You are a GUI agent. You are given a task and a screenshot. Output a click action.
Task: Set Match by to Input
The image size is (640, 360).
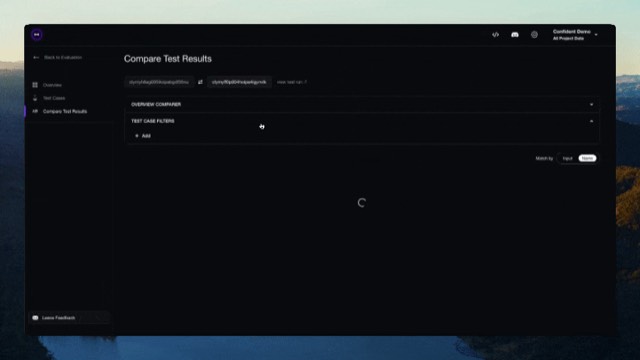[x=567, y=158]
